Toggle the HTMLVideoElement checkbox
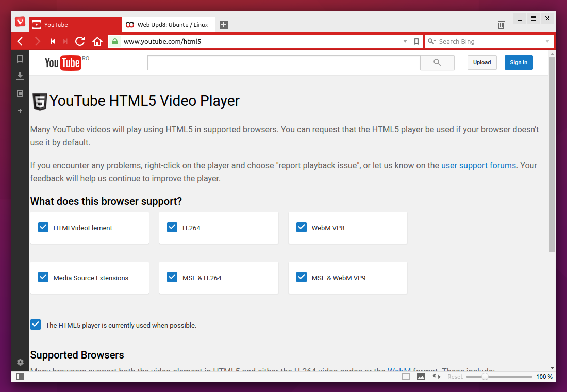Screen dimensions: 567x392 [43, 227]
